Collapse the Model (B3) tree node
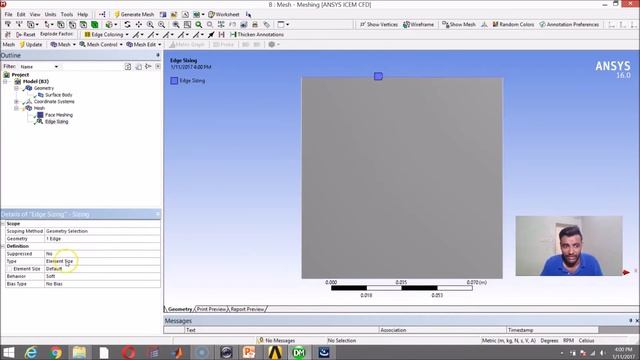Screen dimensions: 640x360 click(5, 82)
